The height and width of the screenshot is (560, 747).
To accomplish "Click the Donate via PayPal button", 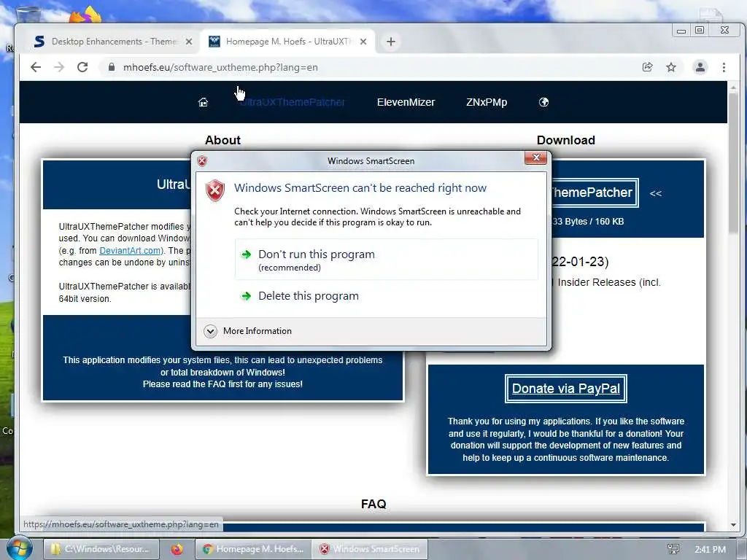I will coord(566,389).
